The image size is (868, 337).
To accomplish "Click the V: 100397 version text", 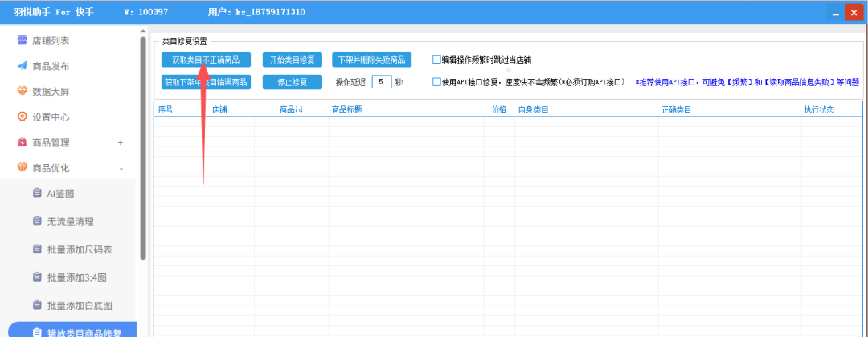I will [146, 12].
